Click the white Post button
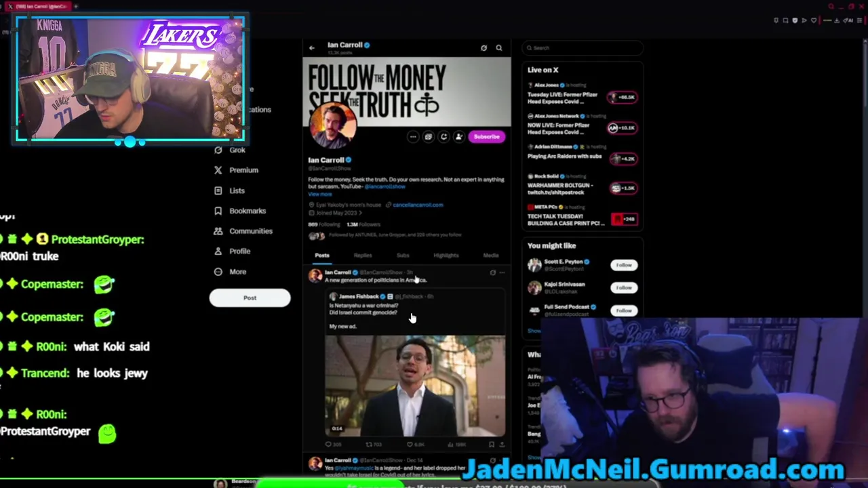 point(250,298)
